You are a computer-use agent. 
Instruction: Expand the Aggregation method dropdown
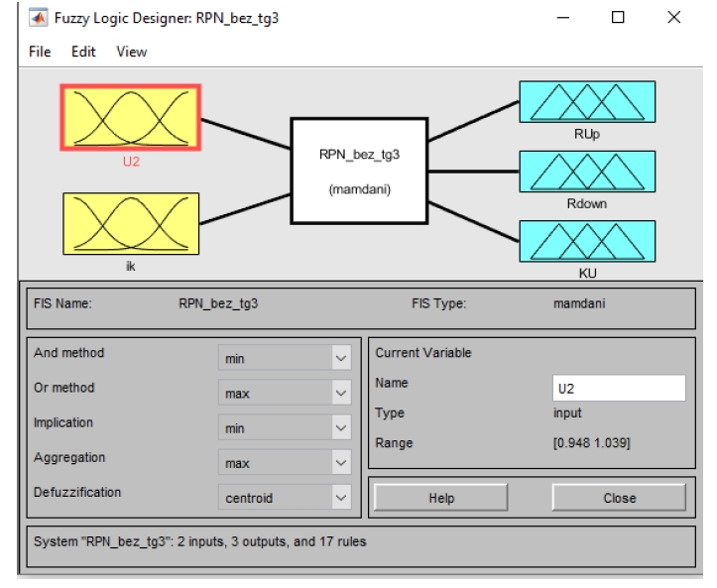(x=285, y=461)
